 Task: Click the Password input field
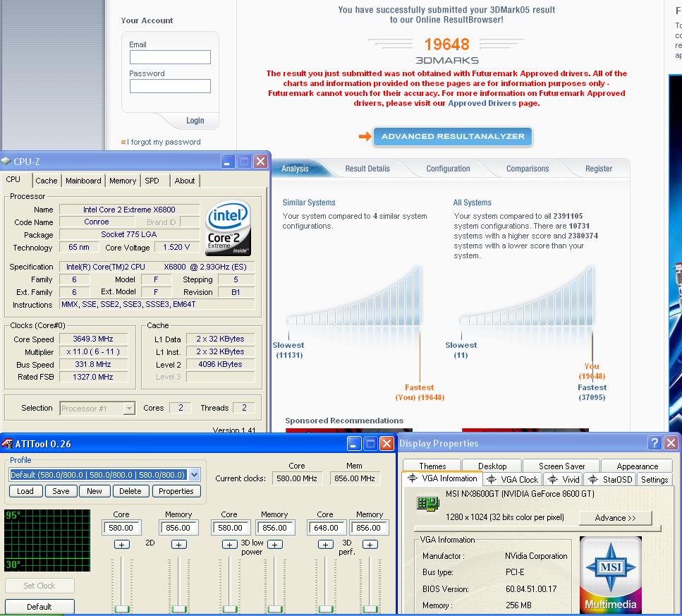pyautogui.click(x=170, y=86)
